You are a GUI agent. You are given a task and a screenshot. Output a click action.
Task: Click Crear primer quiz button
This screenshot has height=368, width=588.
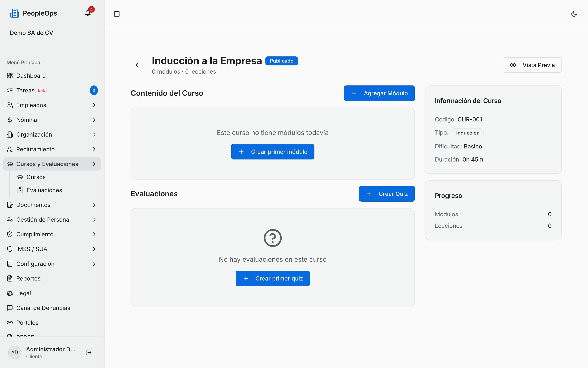click(273, 278)
